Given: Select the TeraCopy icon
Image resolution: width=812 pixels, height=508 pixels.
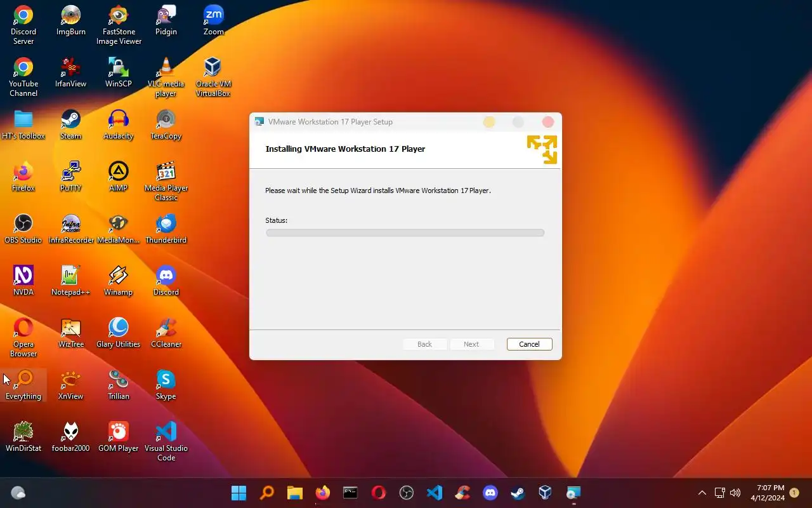Looking at the screenshot, I should coord(166,124).
